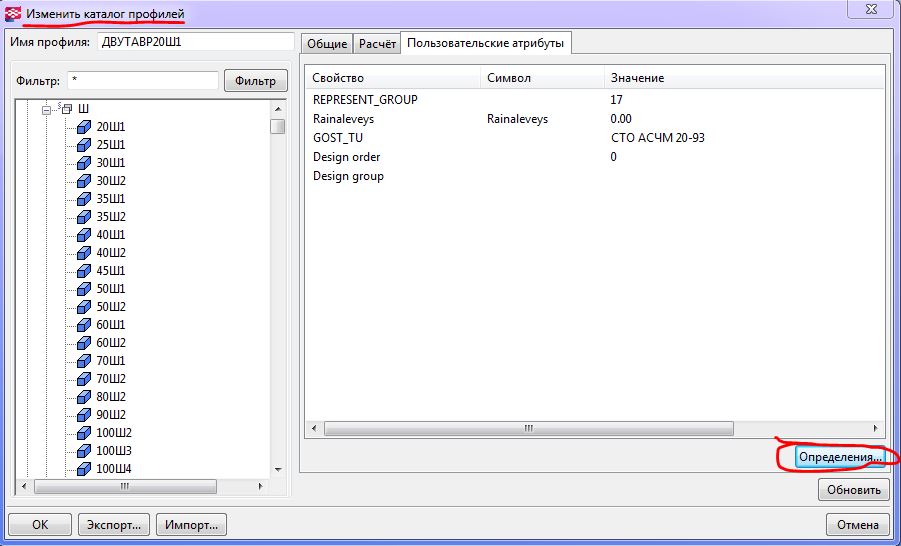
Task: Cancel with the Отмена button
Action: (857, 525)
